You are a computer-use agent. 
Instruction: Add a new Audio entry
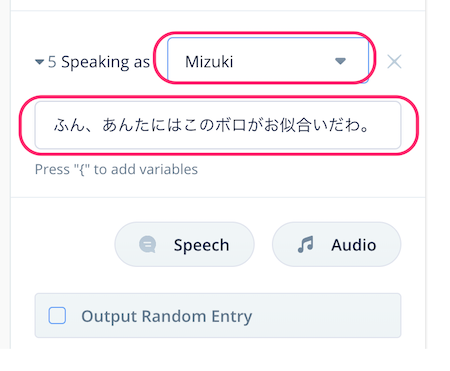(337, 244)
